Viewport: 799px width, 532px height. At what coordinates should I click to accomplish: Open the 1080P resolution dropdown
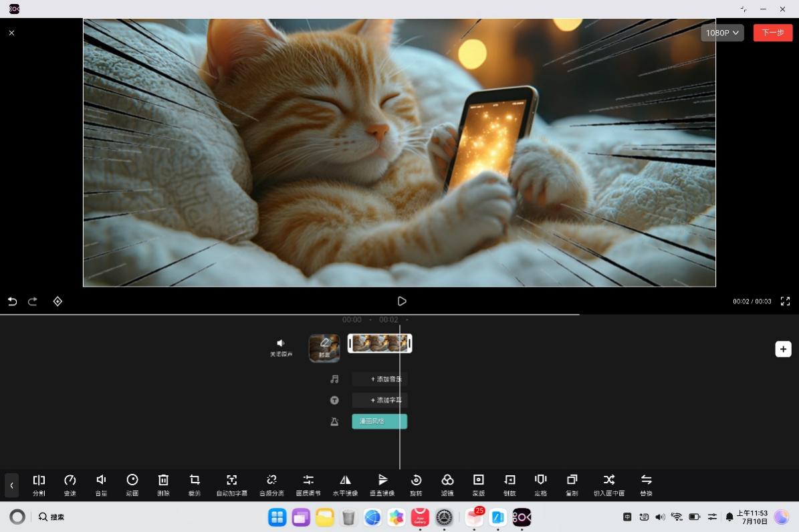tap(722, 33)
